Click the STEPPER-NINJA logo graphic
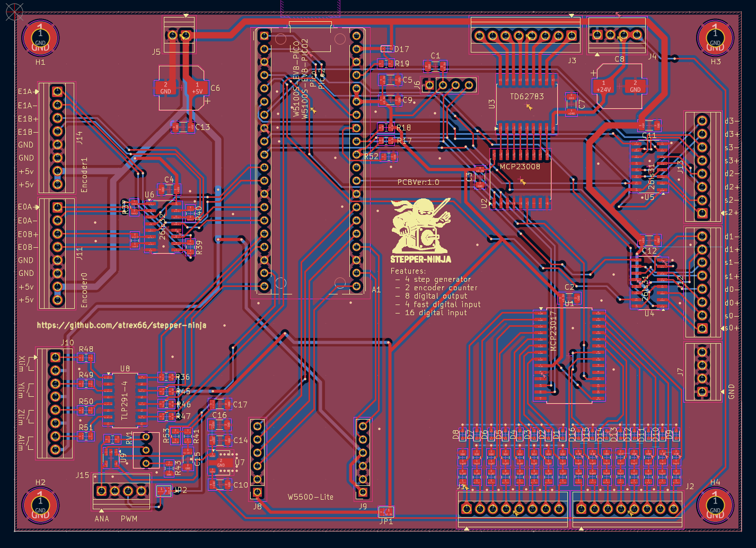 421,231
